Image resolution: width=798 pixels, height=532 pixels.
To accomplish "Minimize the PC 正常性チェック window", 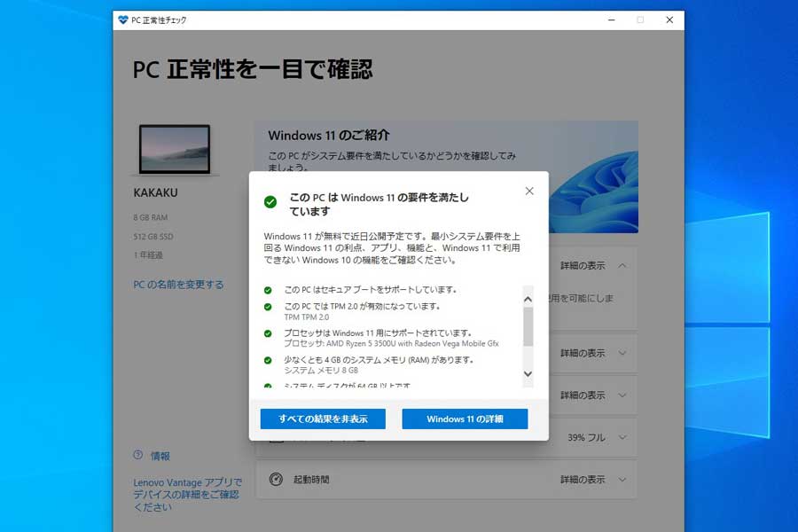I will point(612,20).
